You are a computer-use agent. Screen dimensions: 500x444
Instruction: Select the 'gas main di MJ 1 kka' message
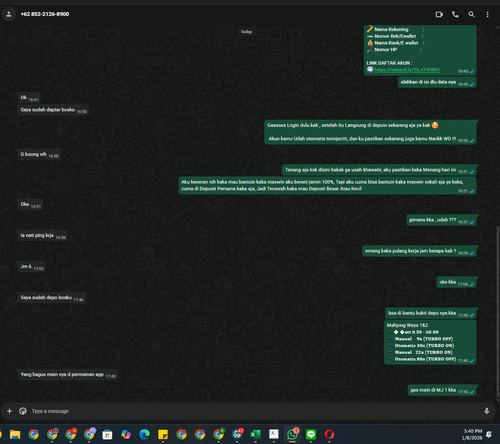[x=442, y=390]
